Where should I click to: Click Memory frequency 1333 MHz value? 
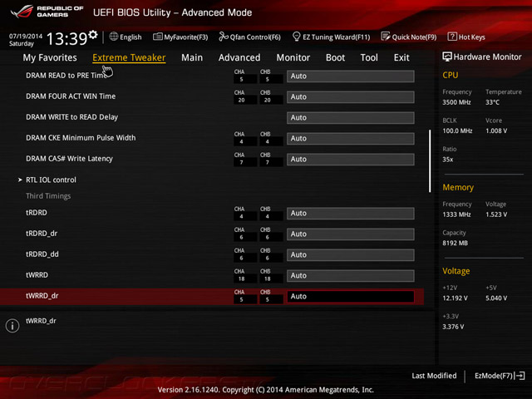coord(456,214)
